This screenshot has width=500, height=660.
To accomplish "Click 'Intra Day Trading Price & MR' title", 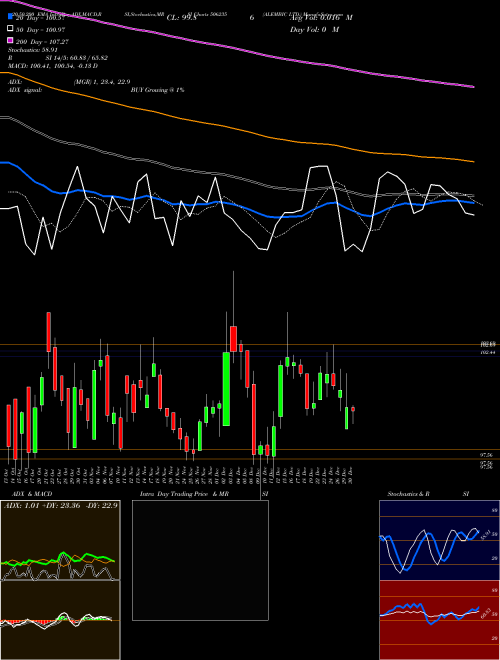I will 184,494.
